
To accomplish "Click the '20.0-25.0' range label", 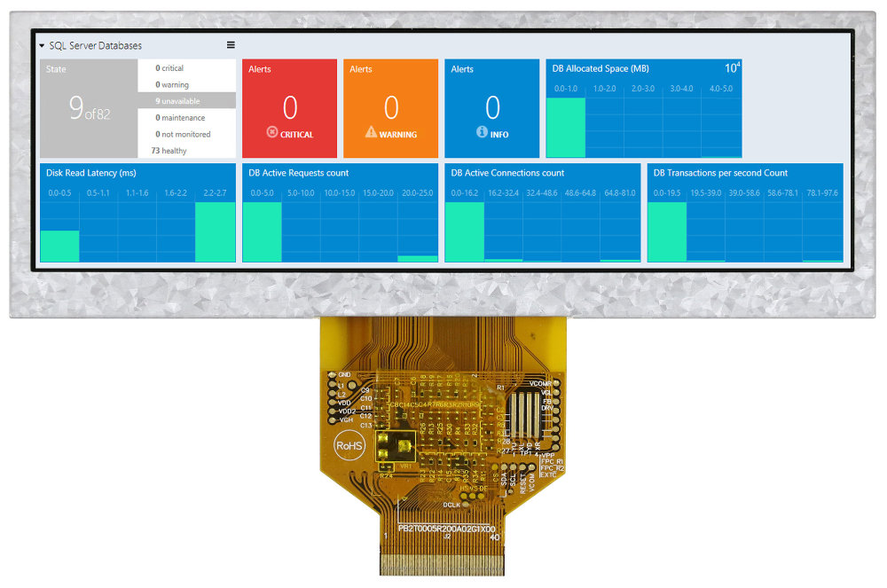I will (418, 193).
